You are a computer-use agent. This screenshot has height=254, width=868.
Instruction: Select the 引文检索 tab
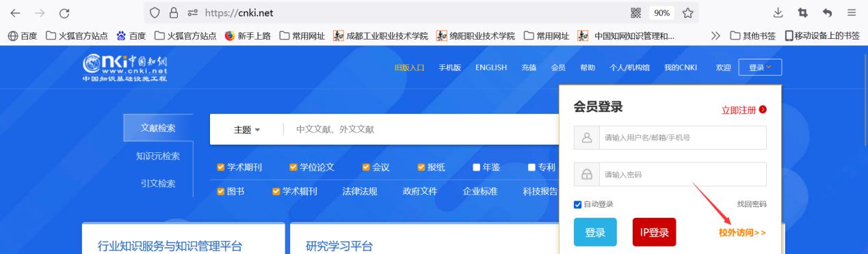pyautogui.click(x=158, y=183)
